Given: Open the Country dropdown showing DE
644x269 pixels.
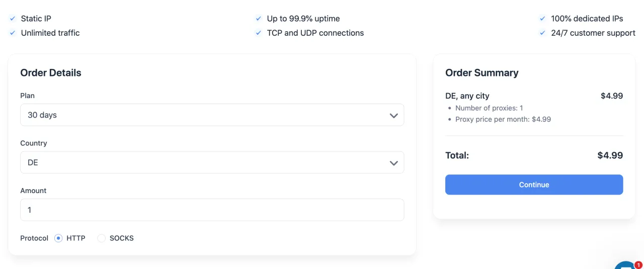Looking at the screenshot, I should (x=211, y=163).
